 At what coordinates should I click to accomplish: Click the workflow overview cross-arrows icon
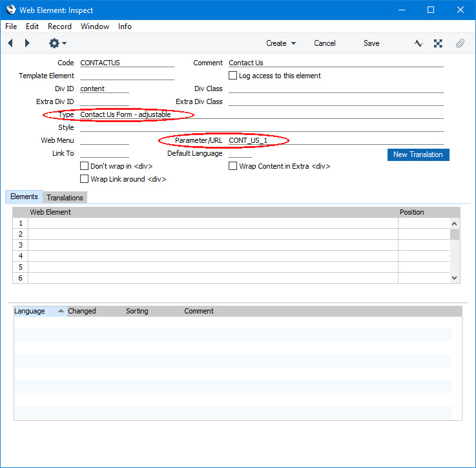tap(438, 43)
